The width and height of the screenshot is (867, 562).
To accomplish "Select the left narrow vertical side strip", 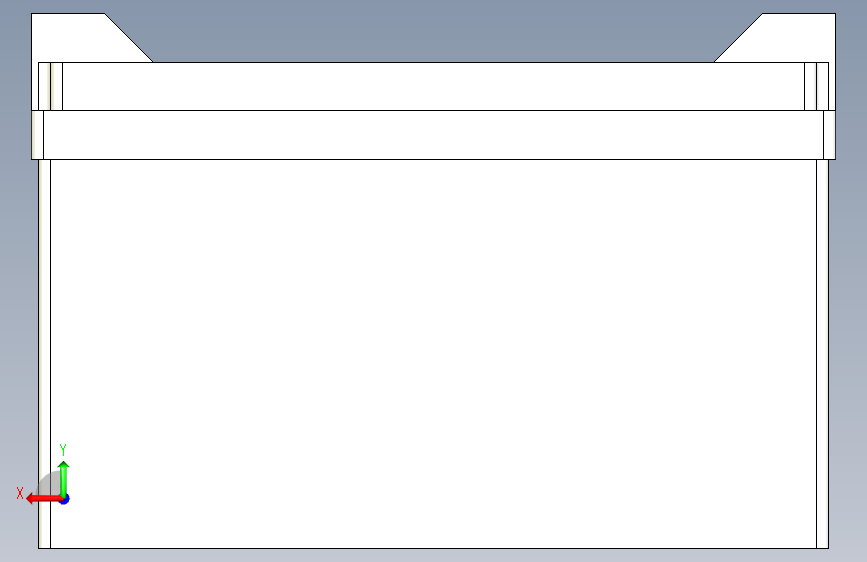I will pyautogui.click(x=44, y=354).
